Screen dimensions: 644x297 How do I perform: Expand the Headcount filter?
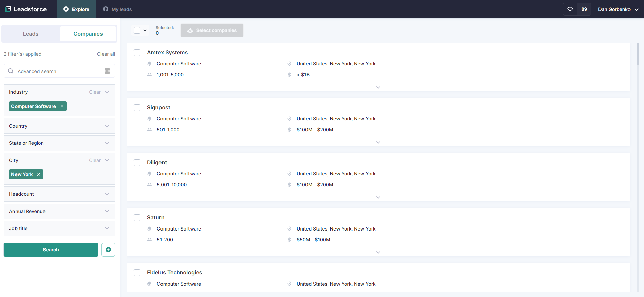point(59,194)
